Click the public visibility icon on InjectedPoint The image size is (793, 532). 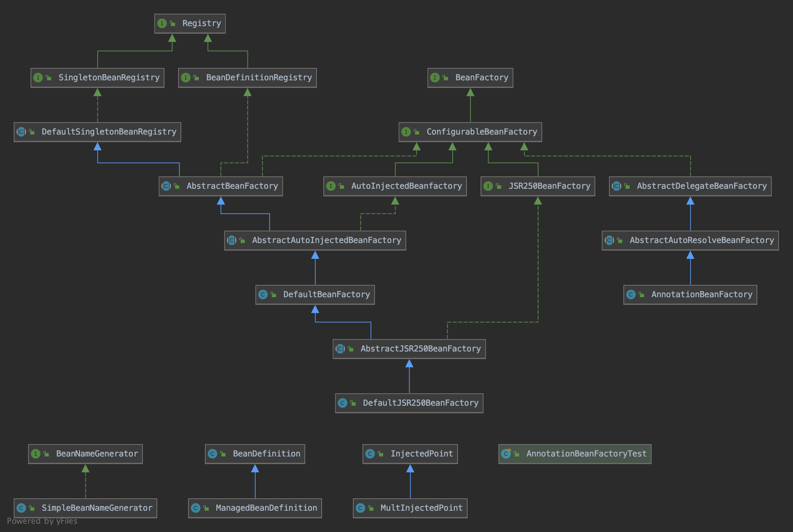[x=380, y=454]
